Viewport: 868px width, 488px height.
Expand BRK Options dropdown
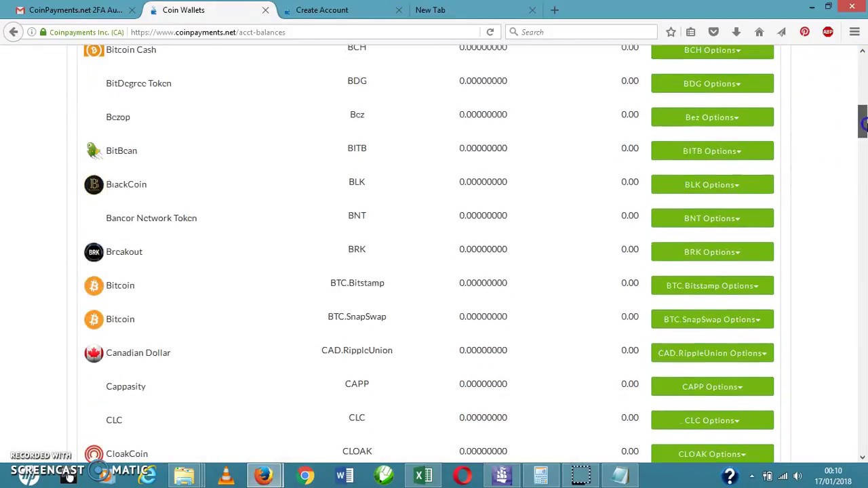[712, 251]
